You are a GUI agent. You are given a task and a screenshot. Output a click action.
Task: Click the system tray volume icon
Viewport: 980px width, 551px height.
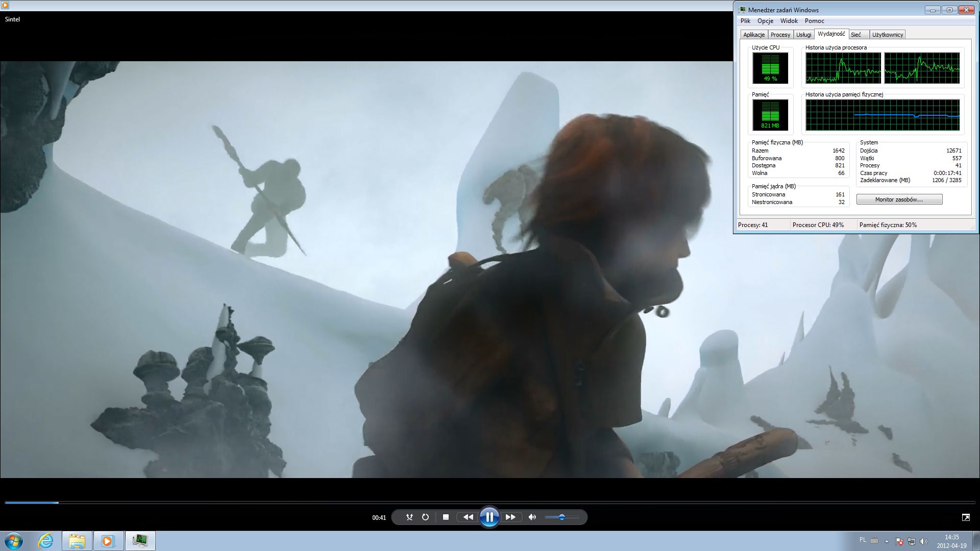pos(924,541)
